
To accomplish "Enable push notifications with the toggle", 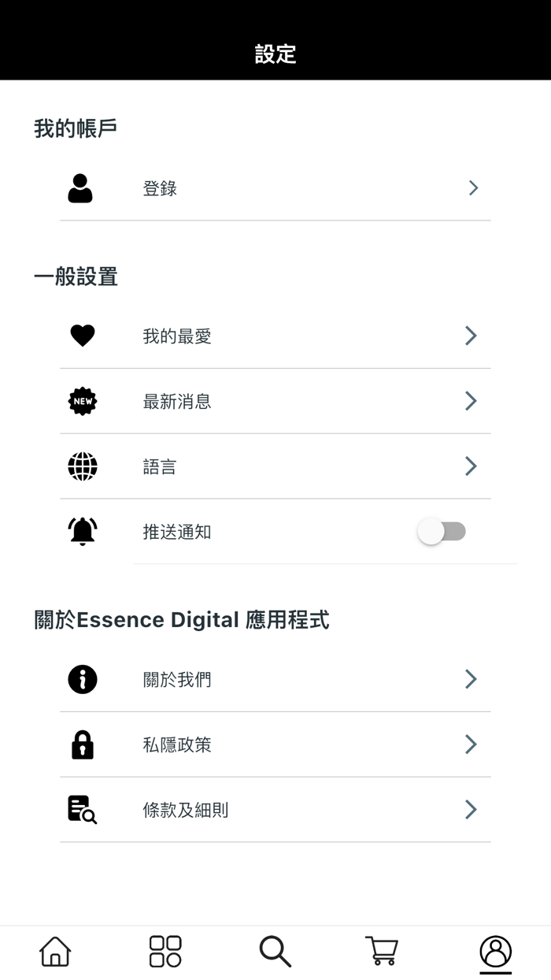I will coord(442,531).
